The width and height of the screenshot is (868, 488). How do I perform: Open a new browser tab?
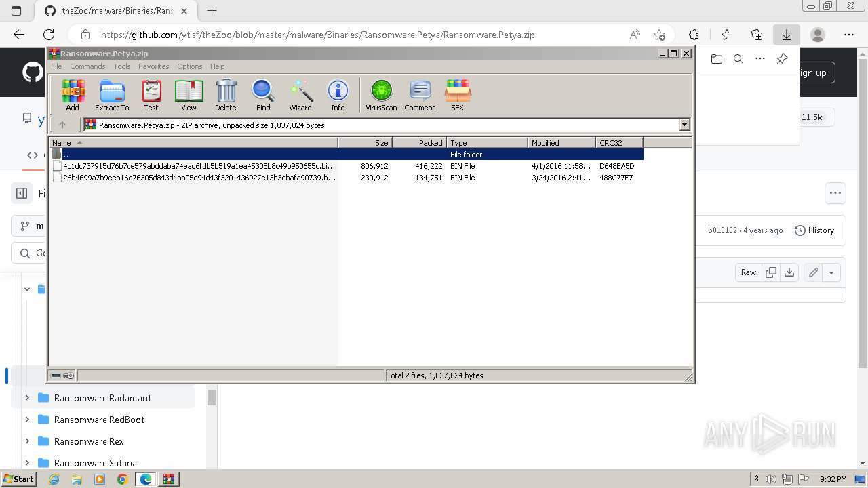coord(212,11)
